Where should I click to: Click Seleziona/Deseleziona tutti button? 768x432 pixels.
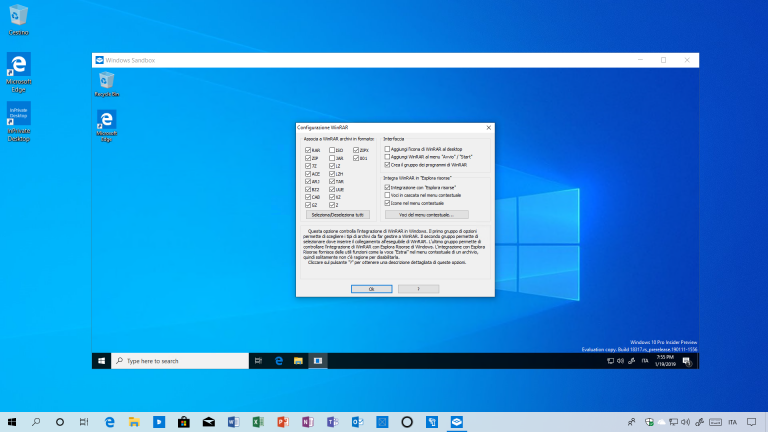[x=338, y=215]
